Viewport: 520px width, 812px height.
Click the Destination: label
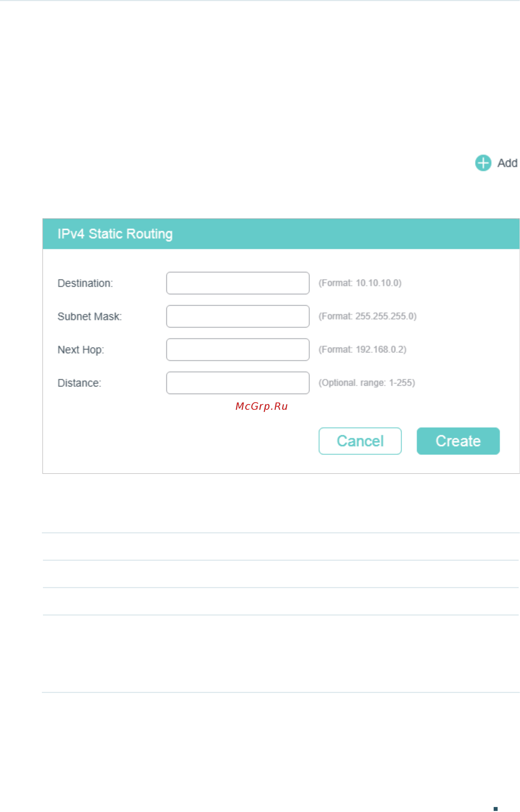[85, 283]
